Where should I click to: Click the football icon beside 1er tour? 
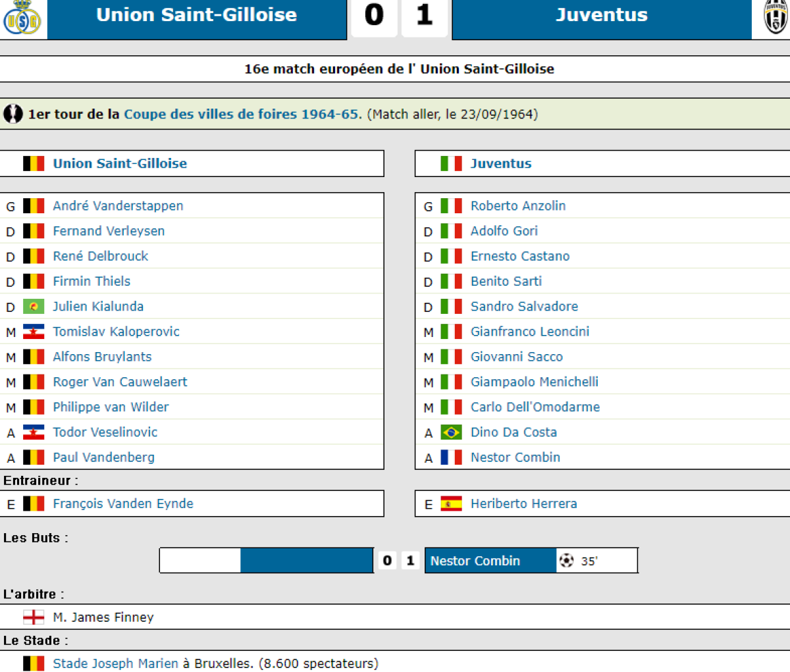point(13,114)
